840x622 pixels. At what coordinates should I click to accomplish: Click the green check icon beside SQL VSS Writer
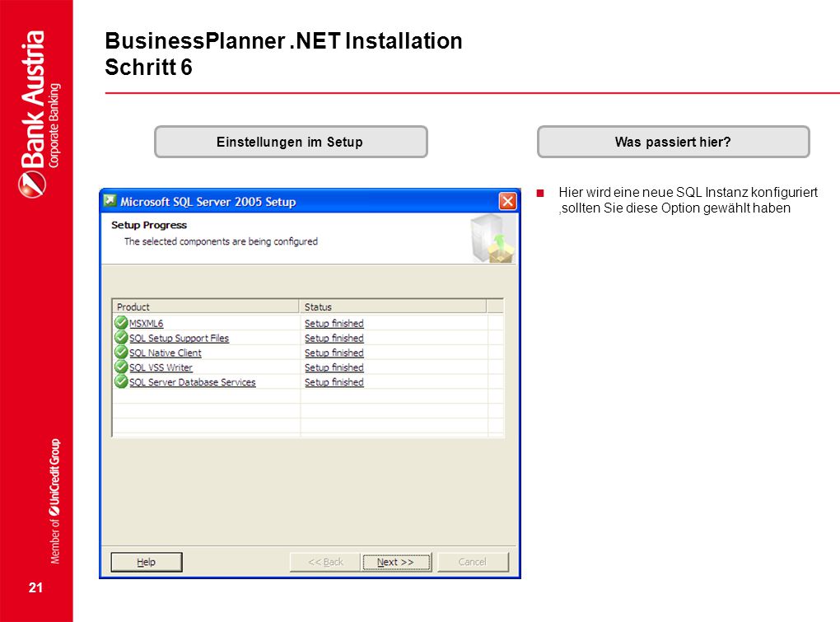point(121,367)
